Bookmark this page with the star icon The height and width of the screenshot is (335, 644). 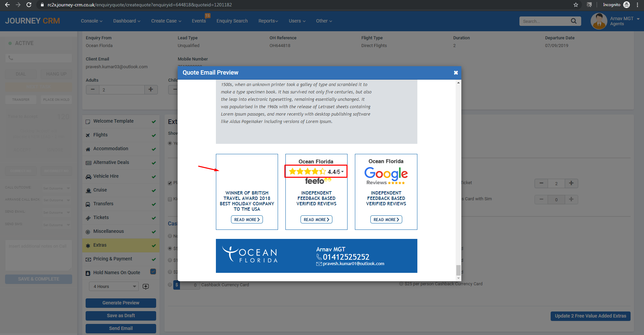[576, 5]
